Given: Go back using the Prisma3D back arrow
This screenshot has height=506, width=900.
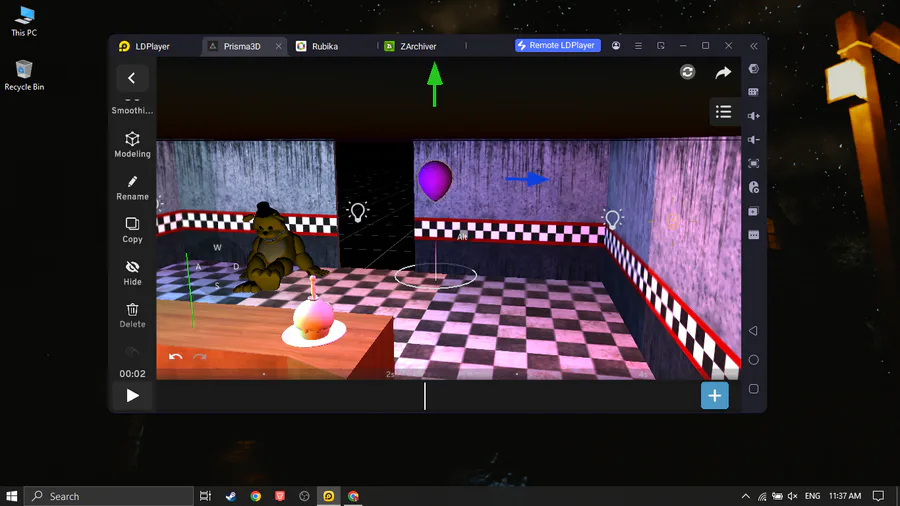Looking at the screenshot, I should (x=131, y=78).
